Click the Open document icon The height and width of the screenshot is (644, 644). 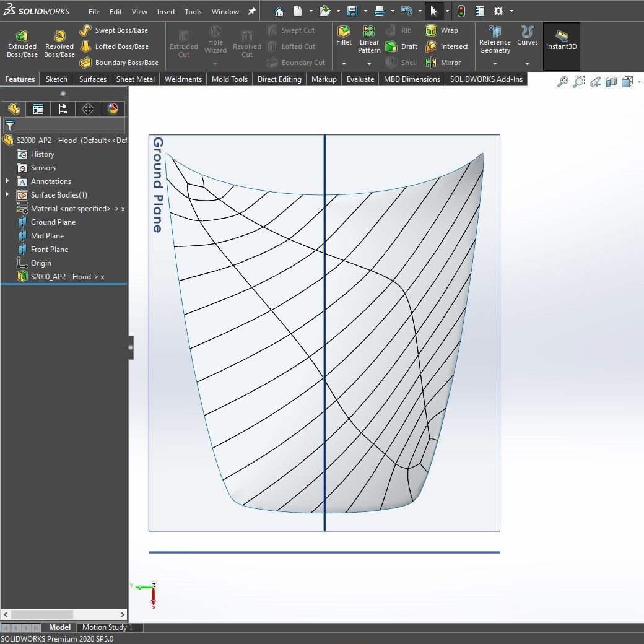[324, 11]
